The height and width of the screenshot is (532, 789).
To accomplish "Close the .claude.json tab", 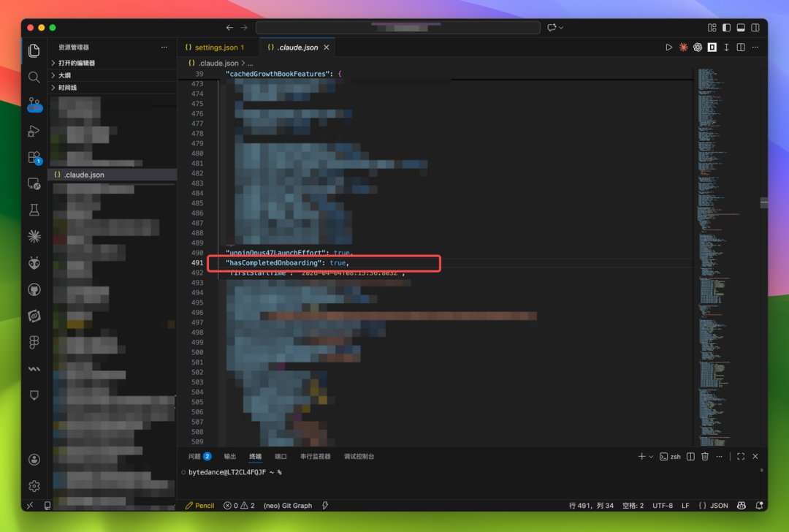I will tap(327, 47).
